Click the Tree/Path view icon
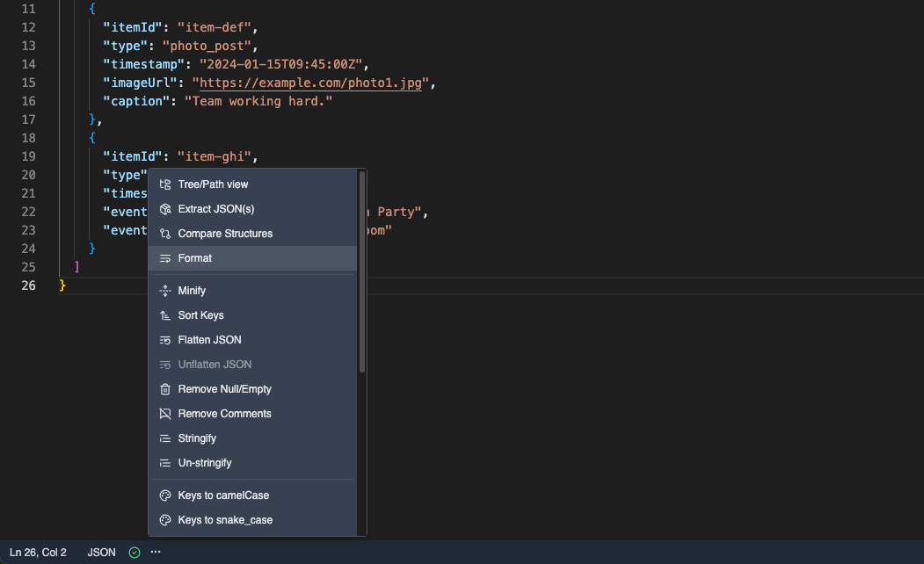The image size is (924, 564). (x=165, y=184)
